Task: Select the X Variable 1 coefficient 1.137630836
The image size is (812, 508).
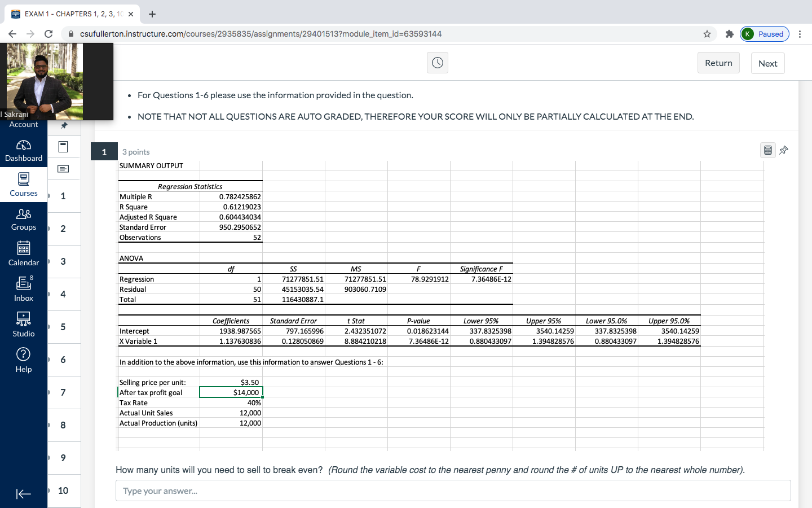Action: (240, 341)
